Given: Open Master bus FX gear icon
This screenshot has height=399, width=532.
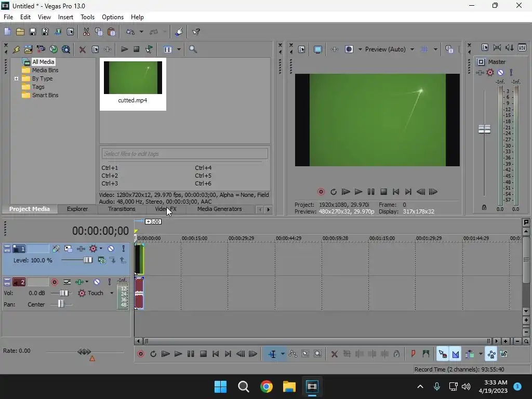Looking at the screenshot, I should (x=490, y=72).
